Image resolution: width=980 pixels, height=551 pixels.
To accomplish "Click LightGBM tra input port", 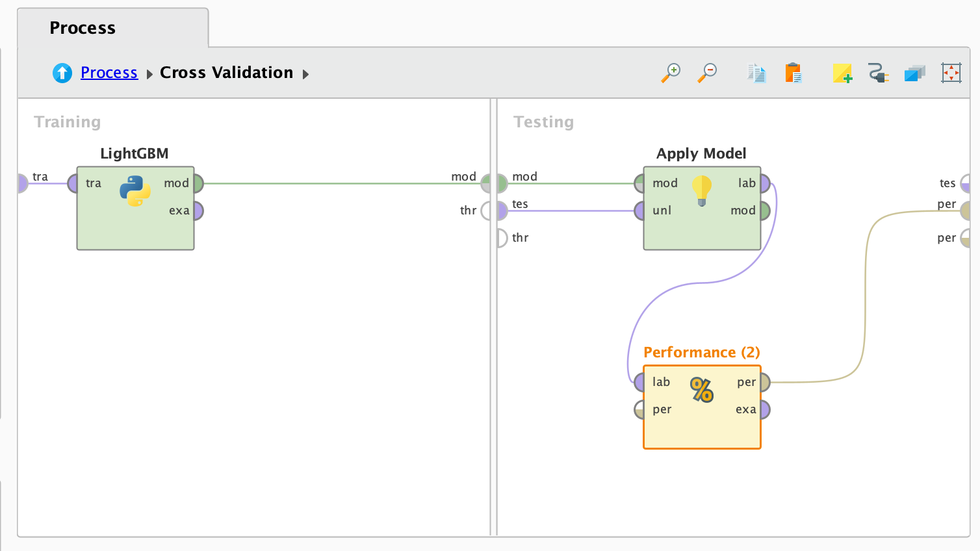I will click(x=73, y=183).
